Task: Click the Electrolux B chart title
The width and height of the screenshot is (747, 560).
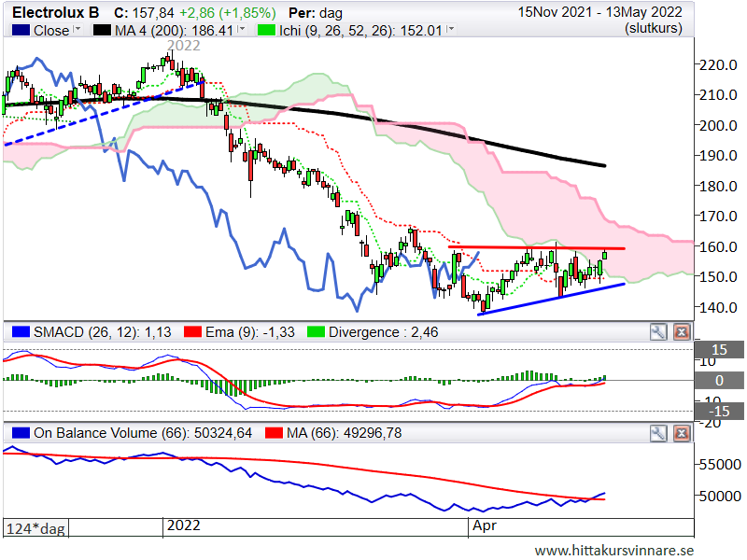Action: pos(55,12)
